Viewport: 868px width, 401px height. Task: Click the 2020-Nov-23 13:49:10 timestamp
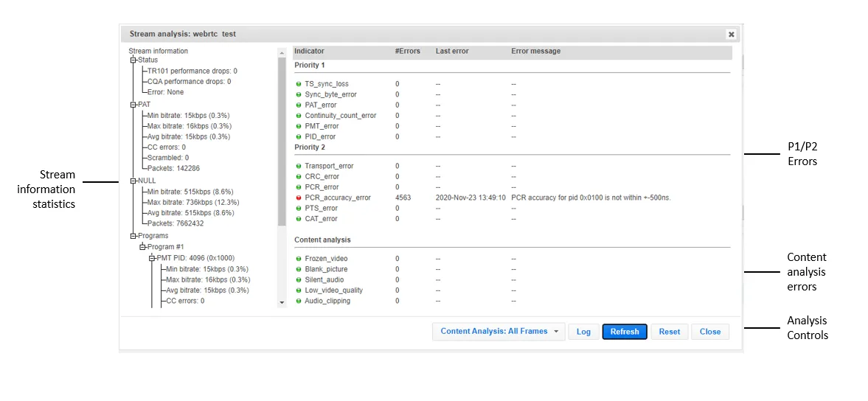point(471,198)
